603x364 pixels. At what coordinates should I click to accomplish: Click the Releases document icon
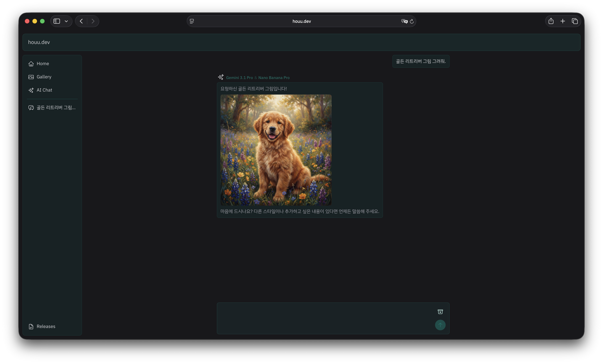click(31, 326)
